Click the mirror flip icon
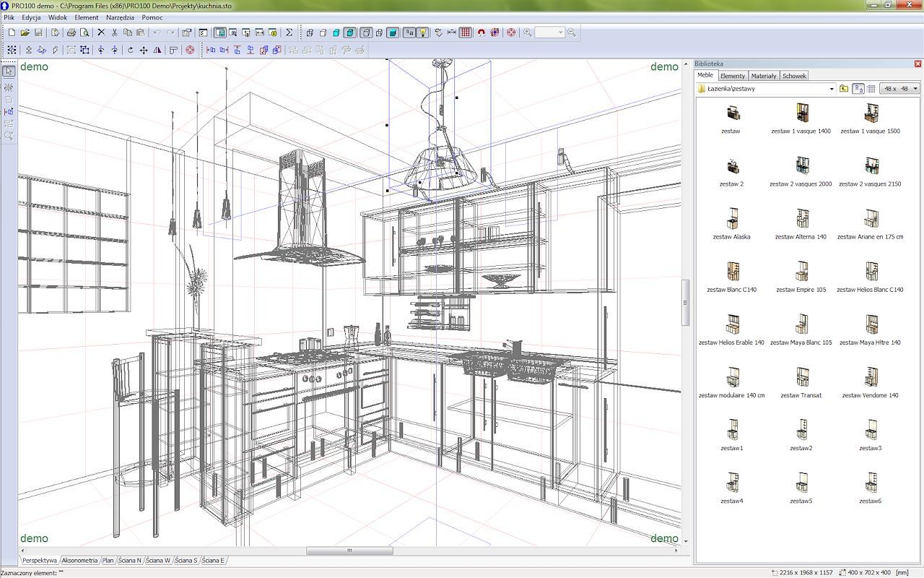Screen dimensions: 924x578 157,50
